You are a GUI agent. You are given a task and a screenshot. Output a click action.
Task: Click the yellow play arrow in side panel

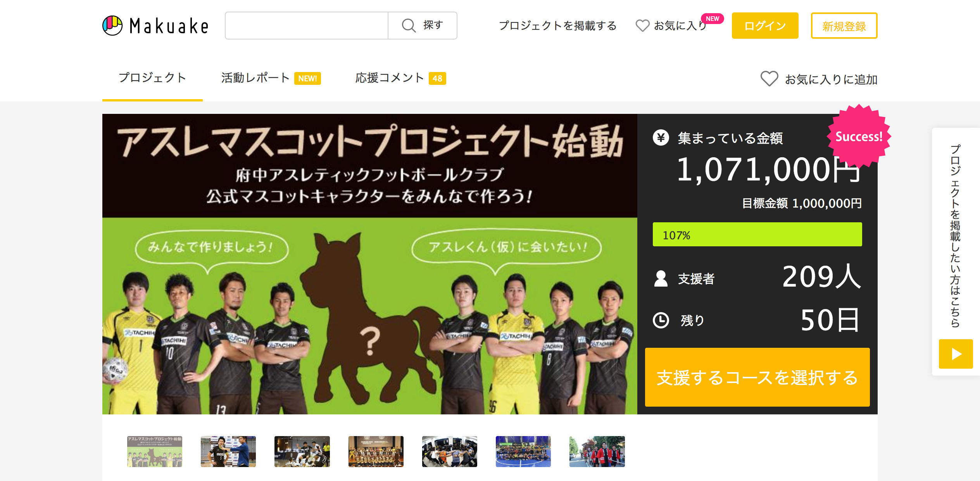pyautogui.click(x=956, y=354)
